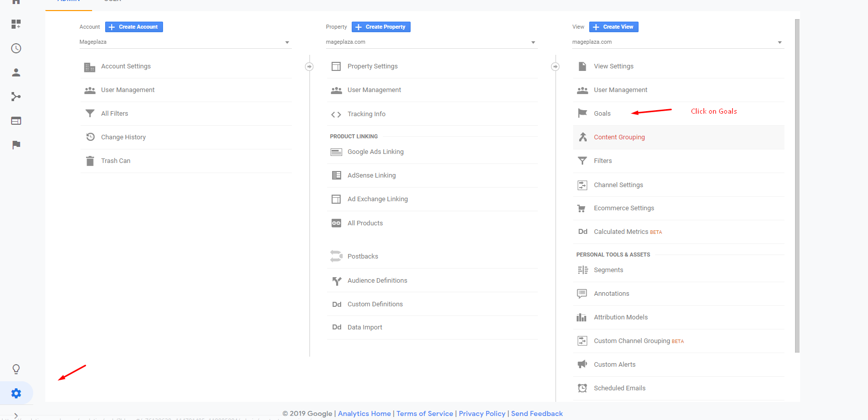The image size is (868, 420).
Task: Click the Google Ads Linking icon
Action: (x=336, y=152)
